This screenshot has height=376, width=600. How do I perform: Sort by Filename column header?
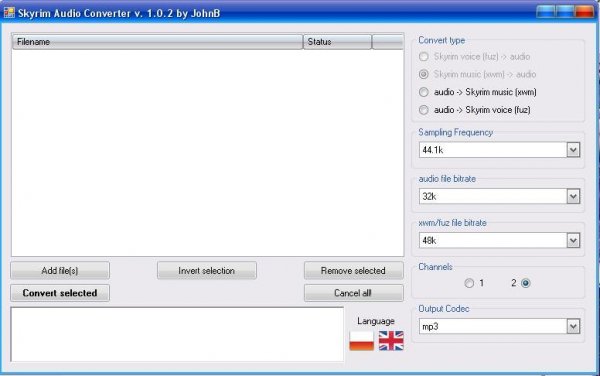157,42
